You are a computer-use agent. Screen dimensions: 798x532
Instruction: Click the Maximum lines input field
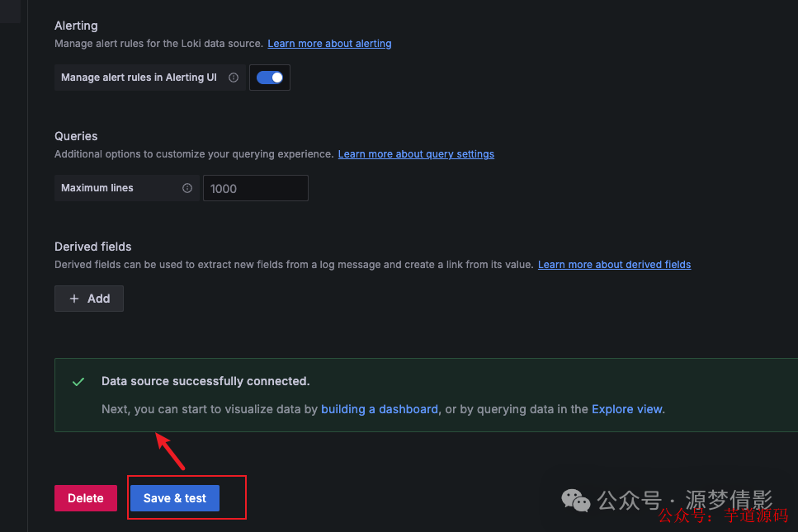256,188
